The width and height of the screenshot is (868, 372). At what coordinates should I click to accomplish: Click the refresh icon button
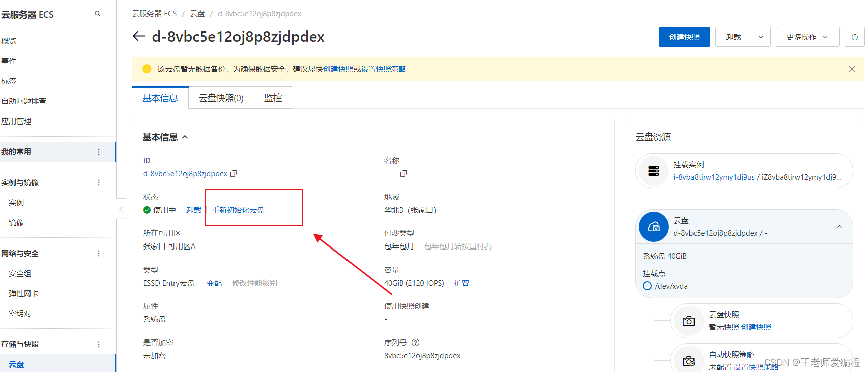pos(854,37)
